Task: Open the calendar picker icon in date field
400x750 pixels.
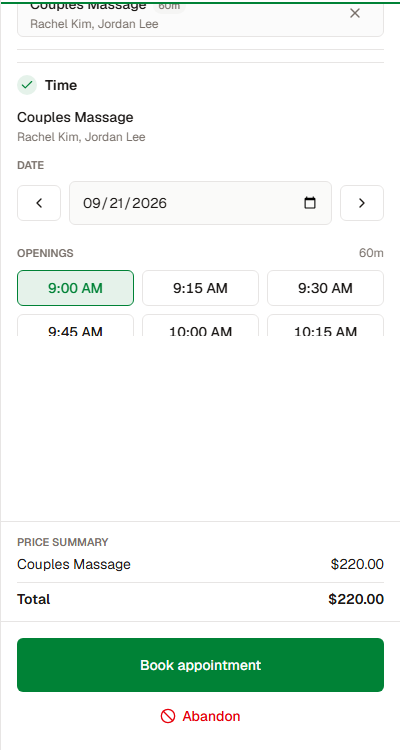Action: pyautogui.click(x=310, y=203)
